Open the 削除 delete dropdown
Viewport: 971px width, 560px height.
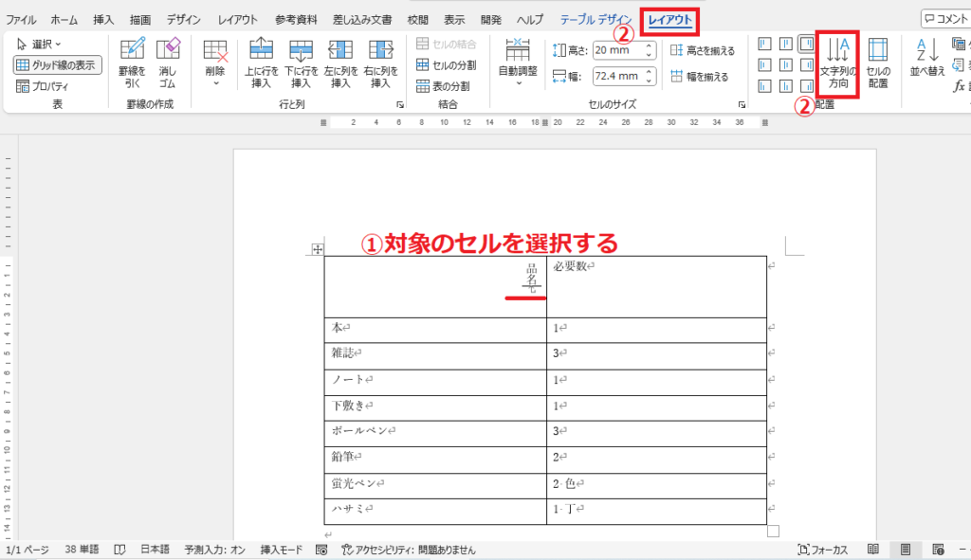tap(215, 63)
